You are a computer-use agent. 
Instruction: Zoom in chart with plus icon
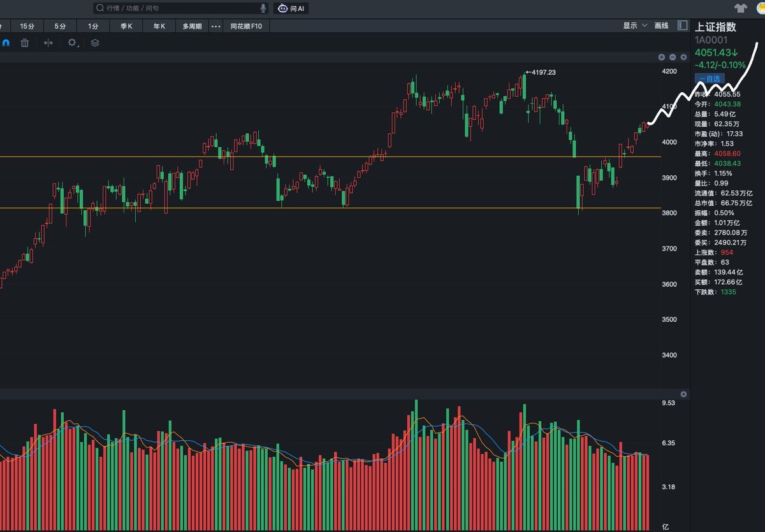(x=662, y=57)
